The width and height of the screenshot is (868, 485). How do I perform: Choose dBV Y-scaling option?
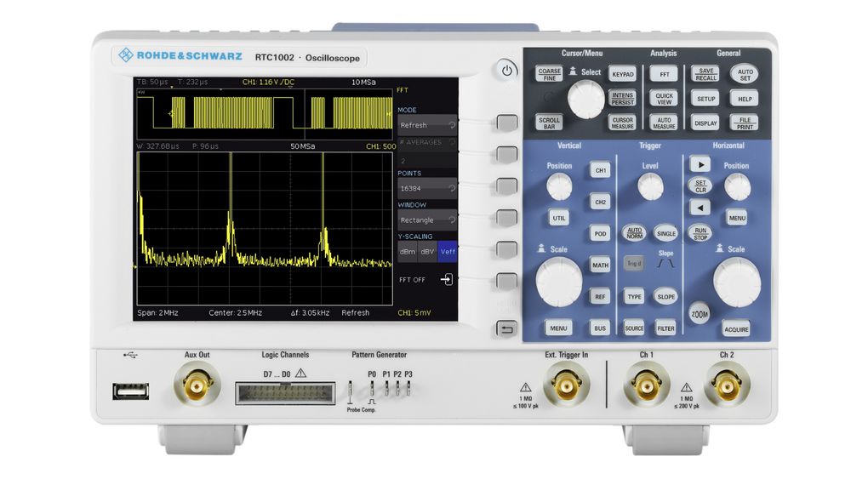point(427,251)
